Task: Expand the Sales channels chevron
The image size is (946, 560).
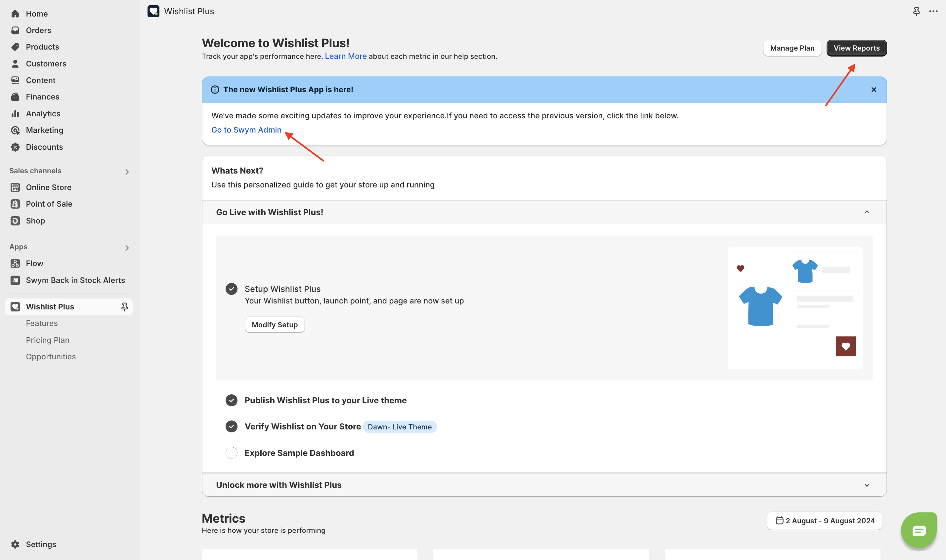Action: (127, 172)
